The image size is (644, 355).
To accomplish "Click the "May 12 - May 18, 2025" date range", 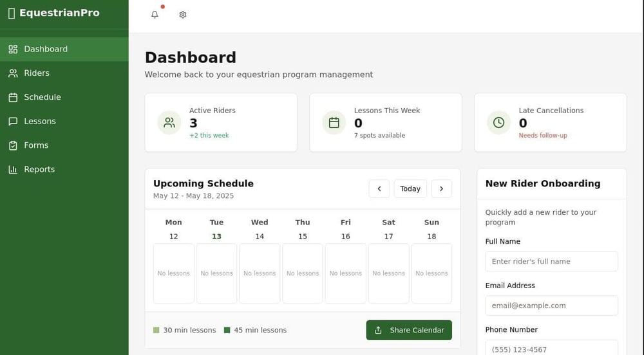I will tap(193, 196).
